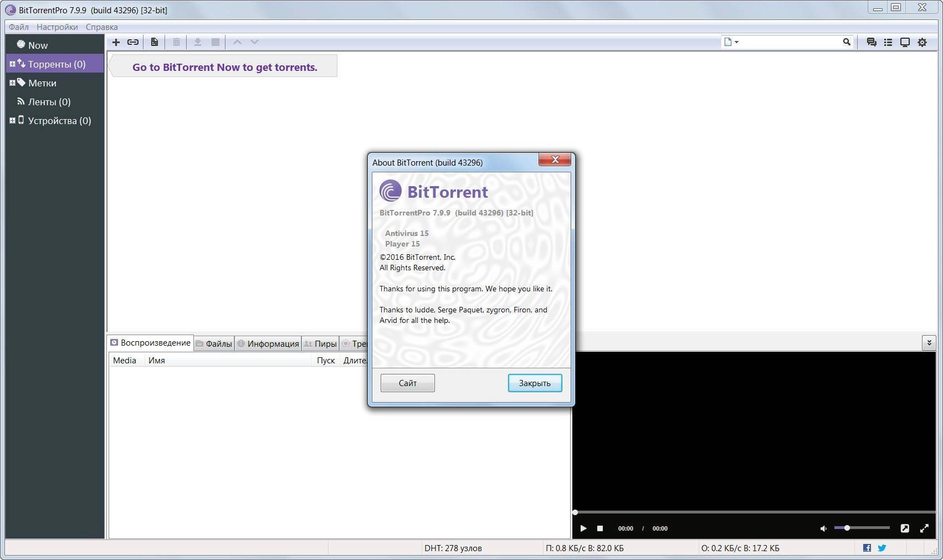
Task: Open preferences gear icon
Action: 922,42
